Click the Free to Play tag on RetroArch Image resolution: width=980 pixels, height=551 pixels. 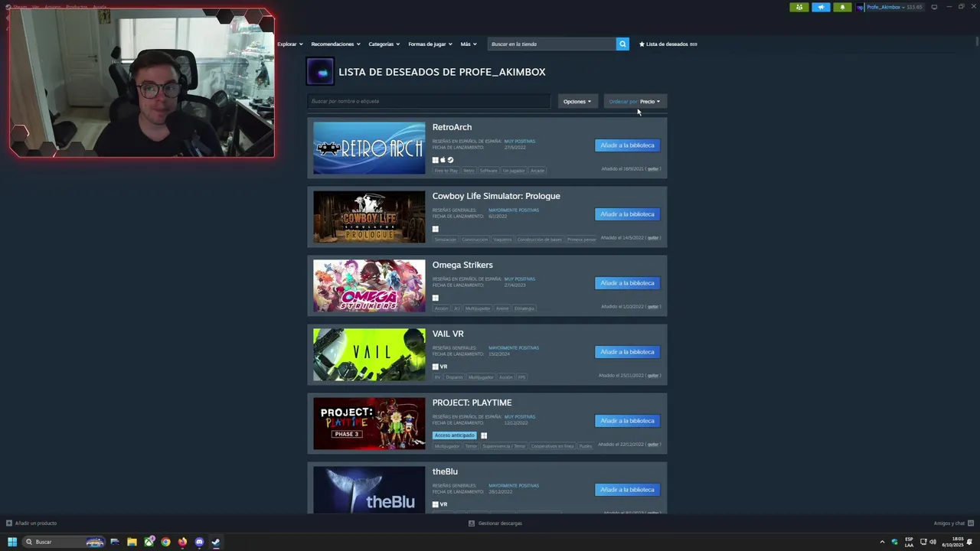click(446, 171)
